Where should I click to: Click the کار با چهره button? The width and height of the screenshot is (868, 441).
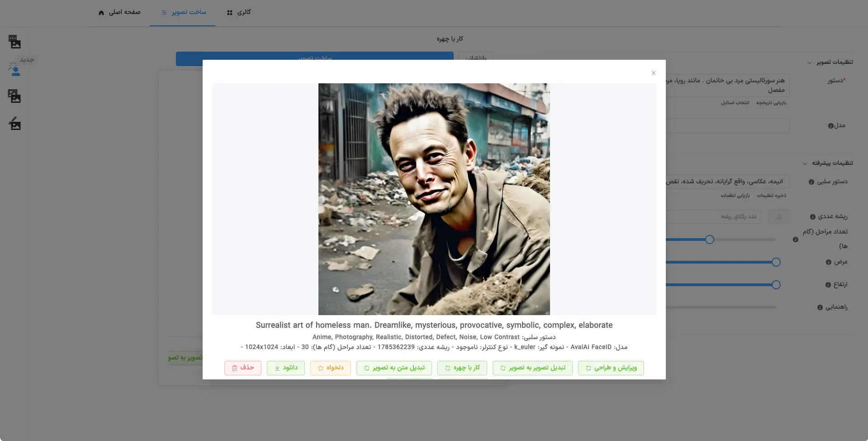coord(462,368)
